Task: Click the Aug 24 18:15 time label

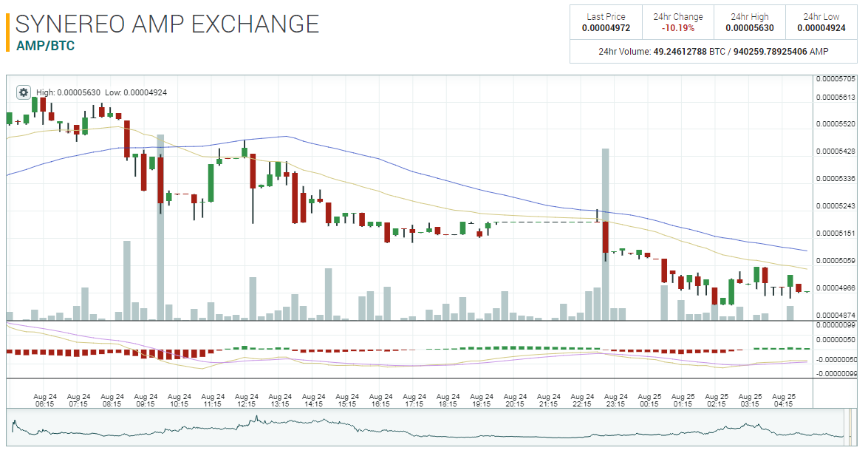Action: coord(448,400)
